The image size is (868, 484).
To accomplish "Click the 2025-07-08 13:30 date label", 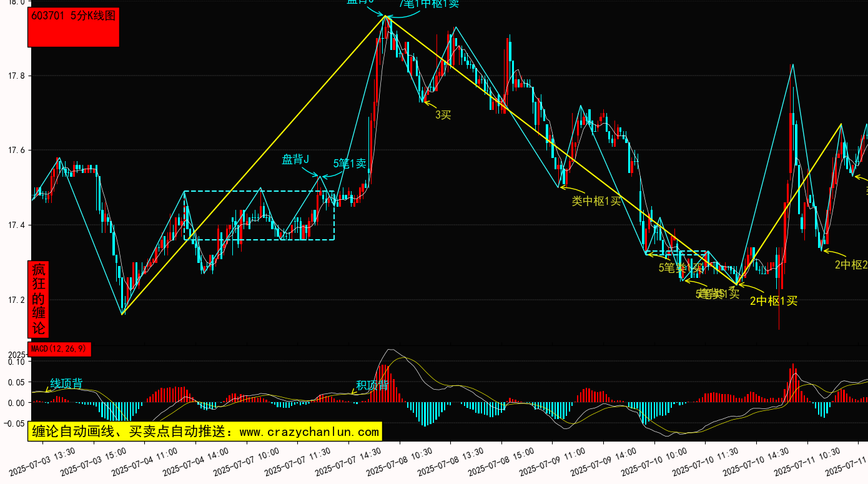I will (x=450, y=461).
